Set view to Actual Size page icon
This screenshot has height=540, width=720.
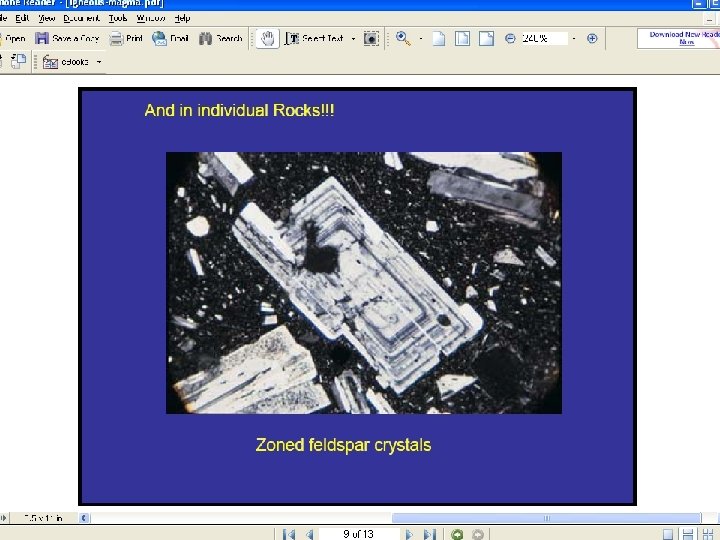point(439,39)
